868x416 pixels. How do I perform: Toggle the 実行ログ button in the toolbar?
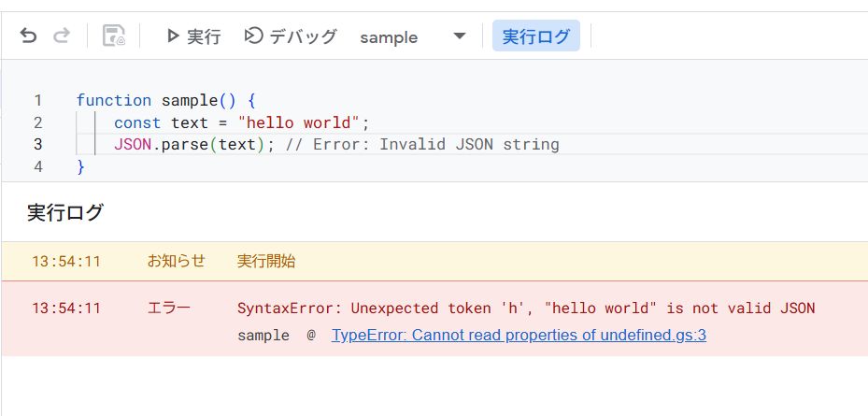535,36
